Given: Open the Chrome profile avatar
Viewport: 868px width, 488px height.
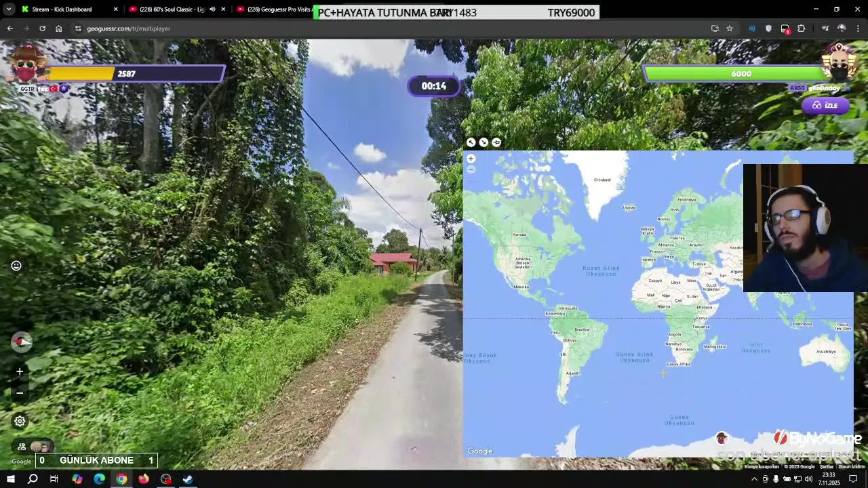Looking at the screenshot, I should 842,28.
